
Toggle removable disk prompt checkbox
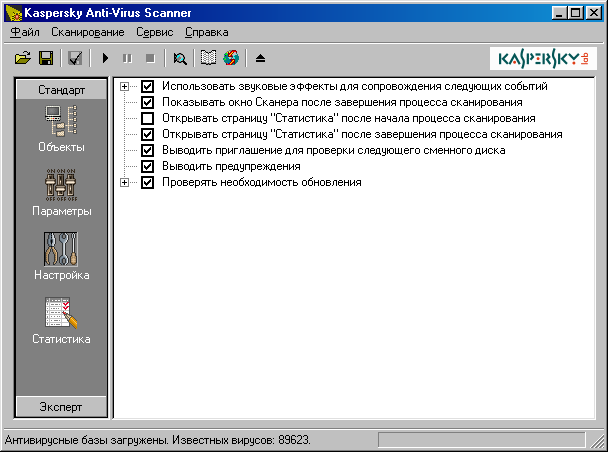[147, 150]
